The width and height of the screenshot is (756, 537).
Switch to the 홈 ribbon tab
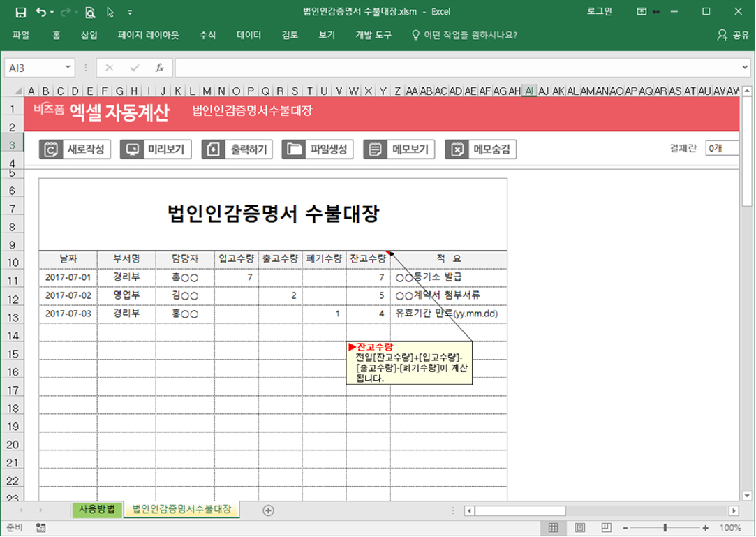click(57, 35)
